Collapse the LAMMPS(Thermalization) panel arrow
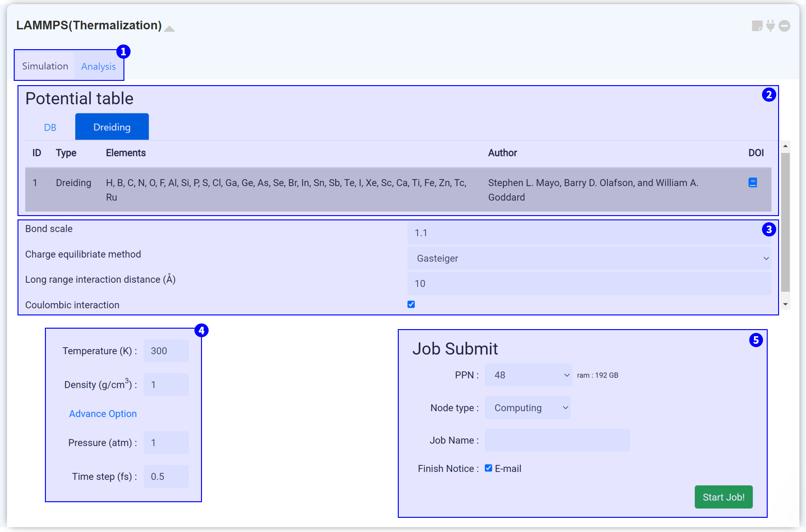 point(169,28)
